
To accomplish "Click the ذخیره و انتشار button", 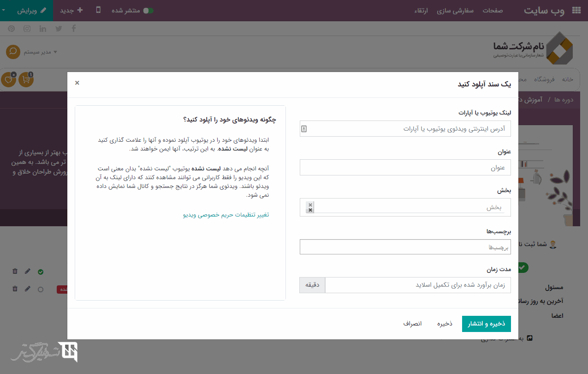I will click(x=486, y=324).
